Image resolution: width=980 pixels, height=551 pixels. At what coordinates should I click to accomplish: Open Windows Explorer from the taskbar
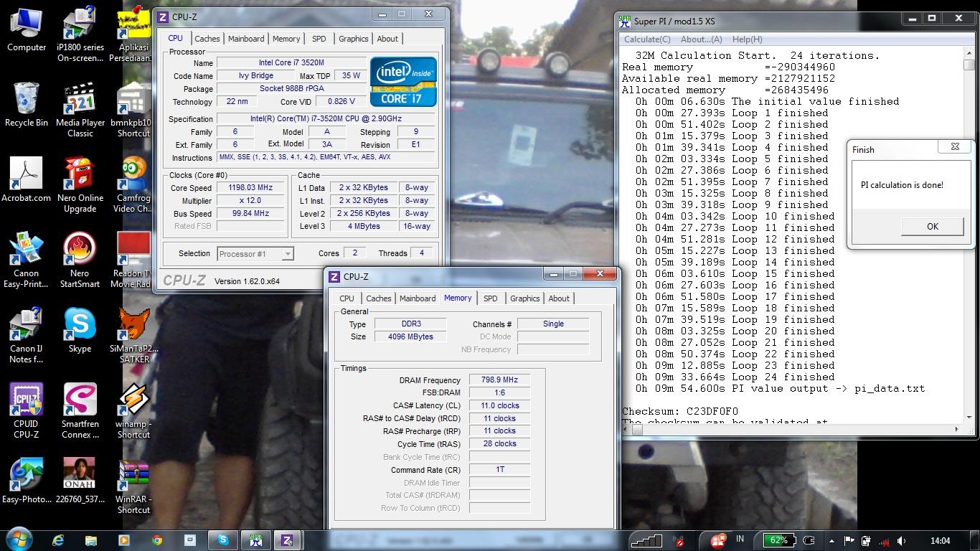click(x=91, y=540)
